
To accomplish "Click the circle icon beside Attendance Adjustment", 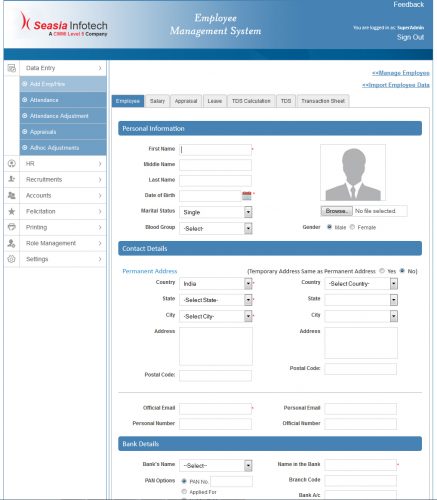I will click(25, 116).
